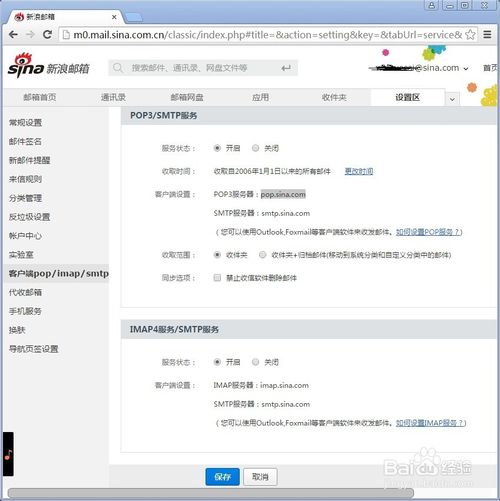Select 收件夹 radio for 收取范围
This screenshot has height=501, width=500.
(217, 255)
